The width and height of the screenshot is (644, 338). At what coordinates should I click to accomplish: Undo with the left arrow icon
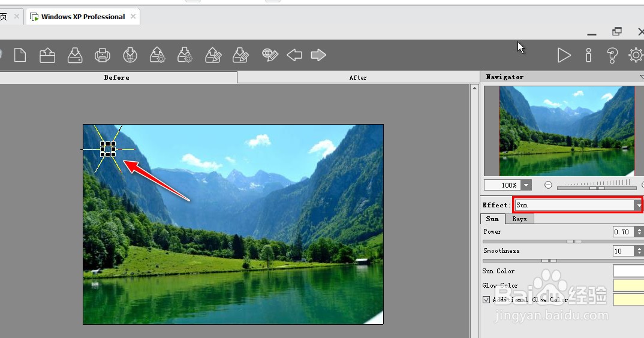coord(294,55)
